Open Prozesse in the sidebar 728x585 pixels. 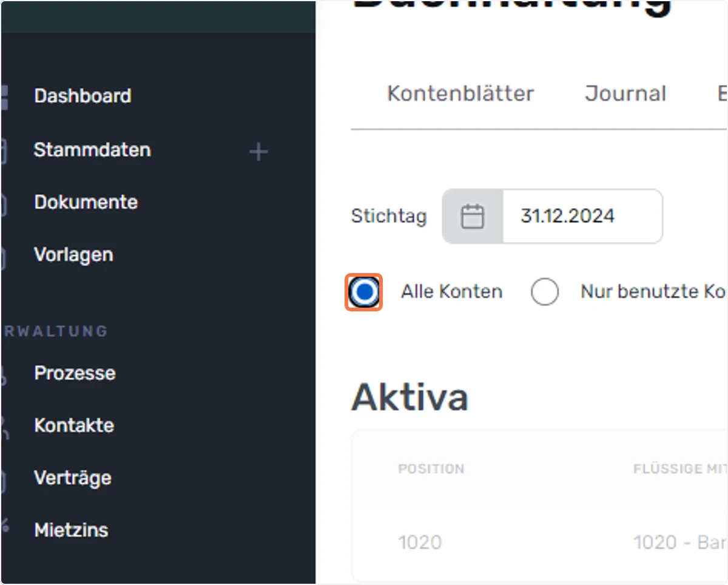click(x=75, y=373)
